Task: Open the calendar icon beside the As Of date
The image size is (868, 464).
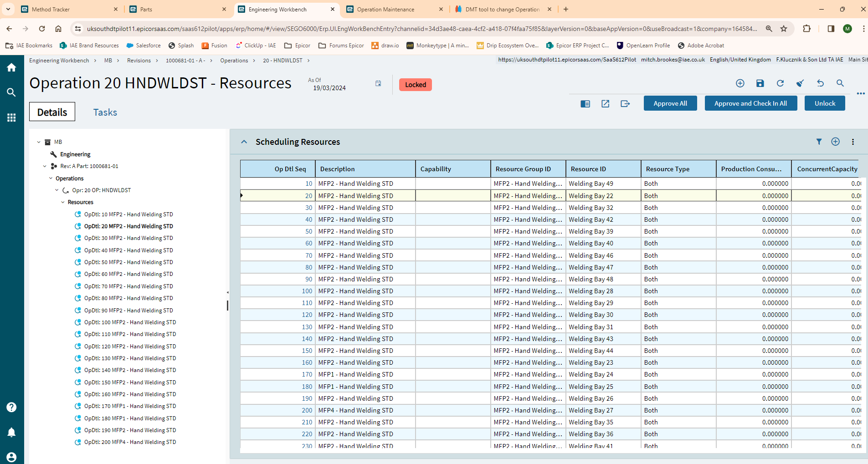Action: (378, 83)
